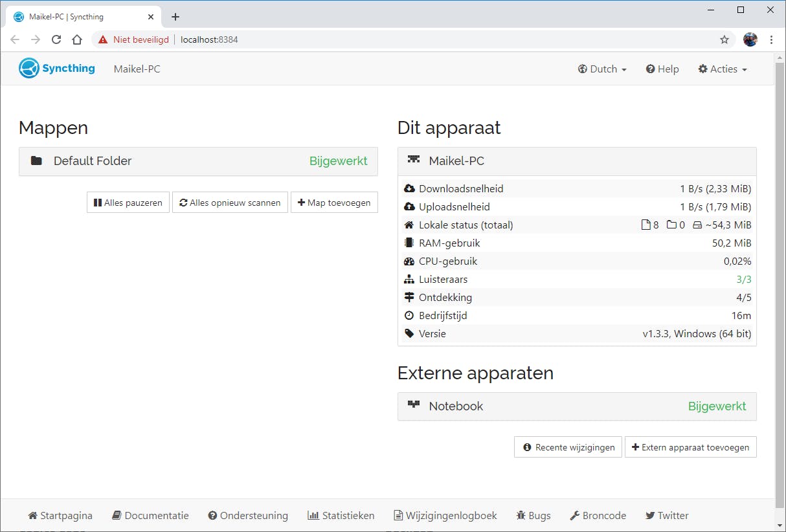Click the Maikel-PC device icon in header

click(x=413, y=159)
